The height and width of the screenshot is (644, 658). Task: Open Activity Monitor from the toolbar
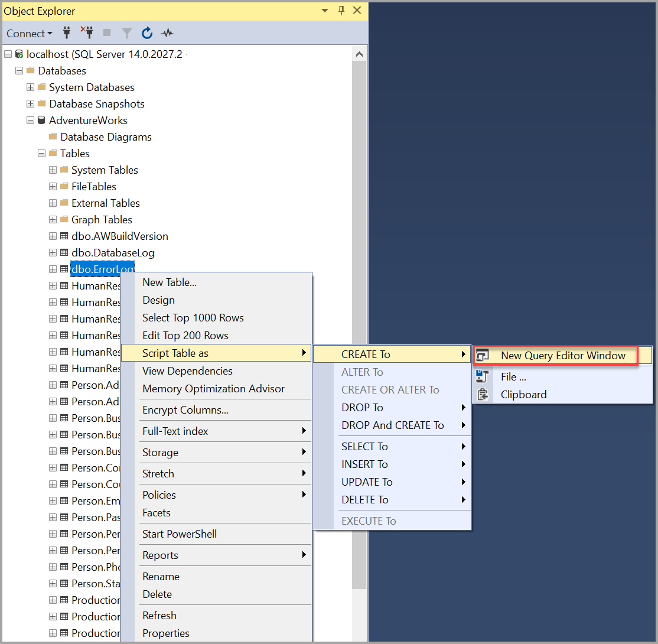click(x=167, y=33)
